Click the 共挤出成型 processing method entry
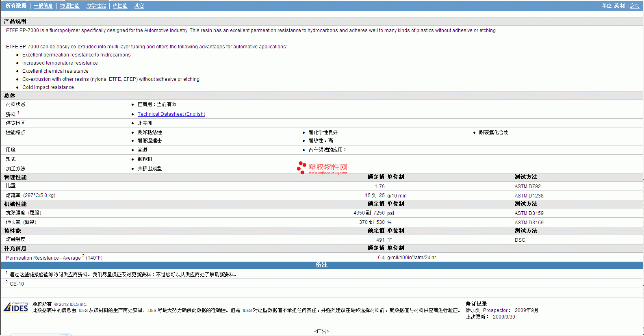 click(150, 169)
